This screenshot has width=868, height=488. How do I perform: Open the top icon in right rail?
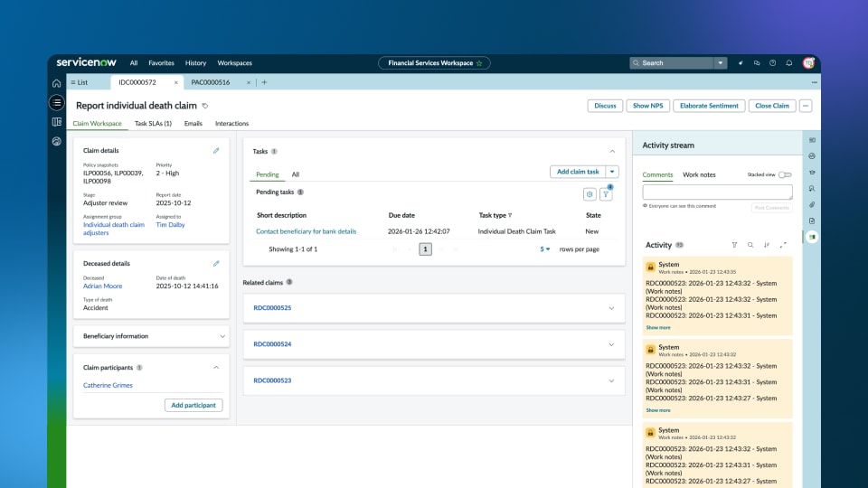click(x=812, y=140)
